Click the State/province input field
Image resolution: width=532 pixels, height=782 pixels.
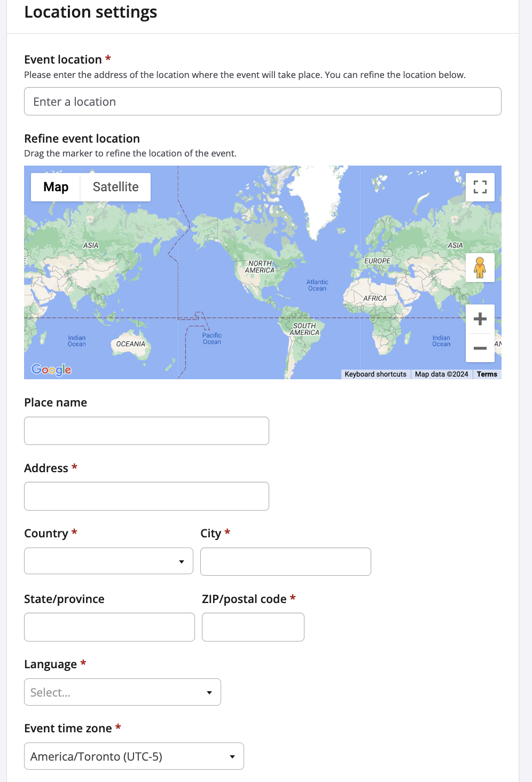coord(109,627)
